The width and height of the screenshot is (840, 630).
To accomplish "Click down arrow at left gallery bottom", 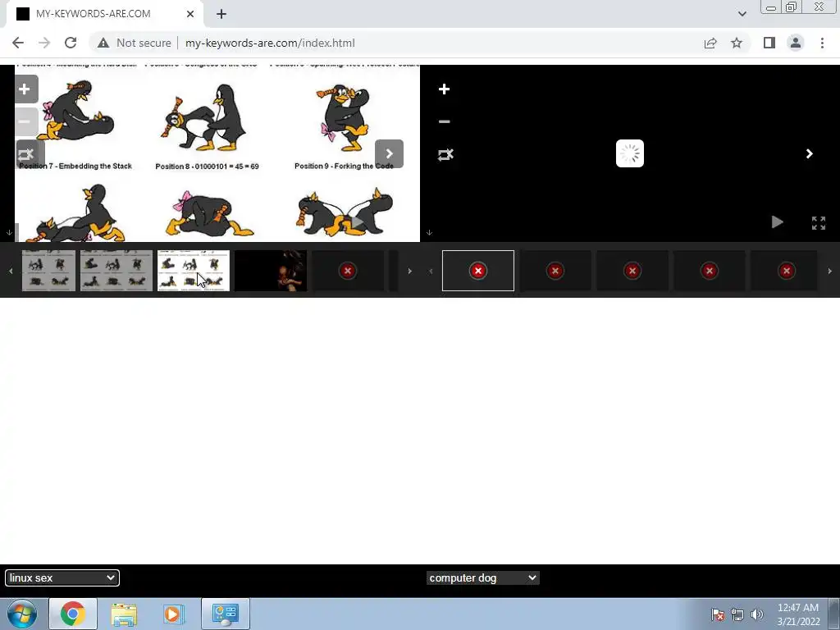I will 9,232.
